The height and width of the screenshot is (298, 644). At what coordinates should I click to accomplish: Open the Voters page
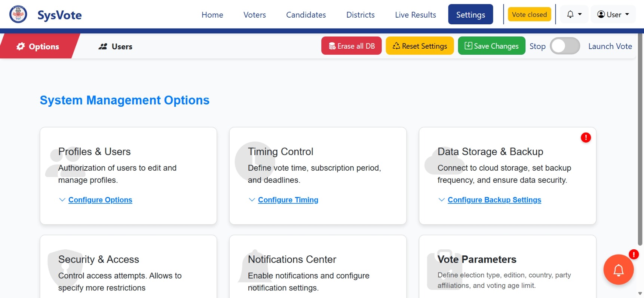tap(255, 15)
